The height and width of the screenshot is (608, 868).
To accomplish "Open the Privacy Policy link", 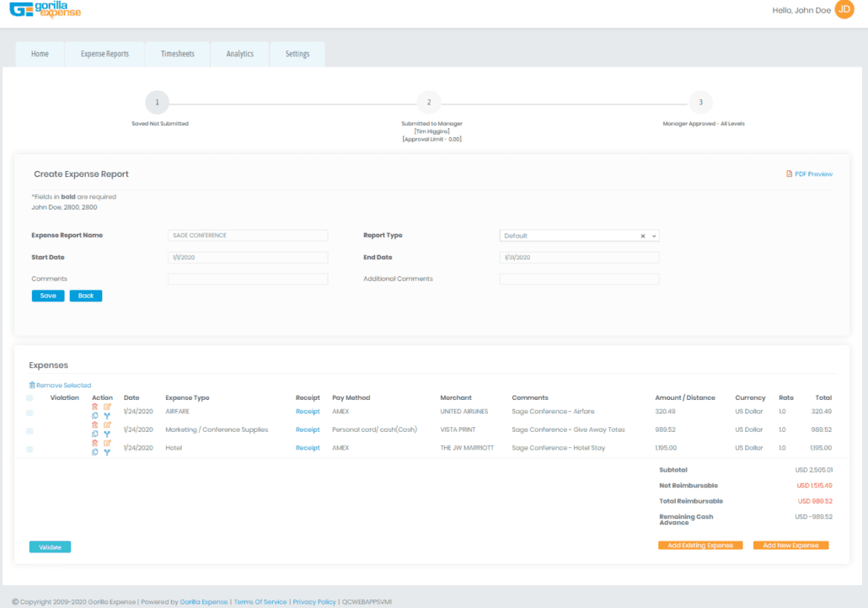I will 313,601.
